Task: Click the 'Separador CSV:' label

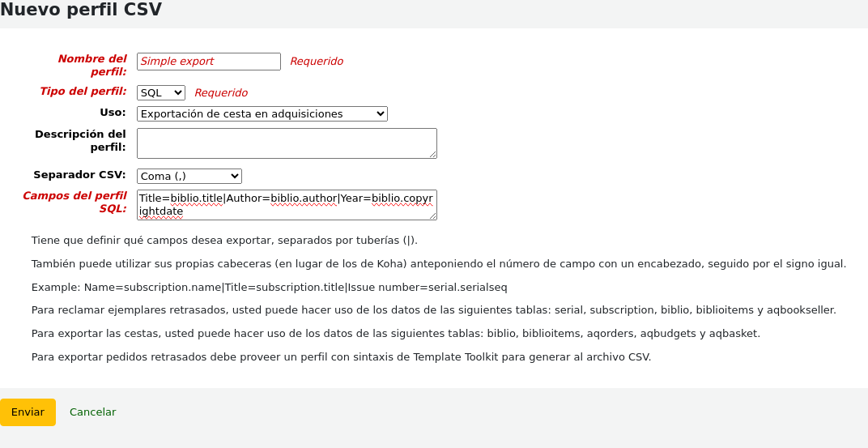Action: pyautogui.click(x=79, y=175)
